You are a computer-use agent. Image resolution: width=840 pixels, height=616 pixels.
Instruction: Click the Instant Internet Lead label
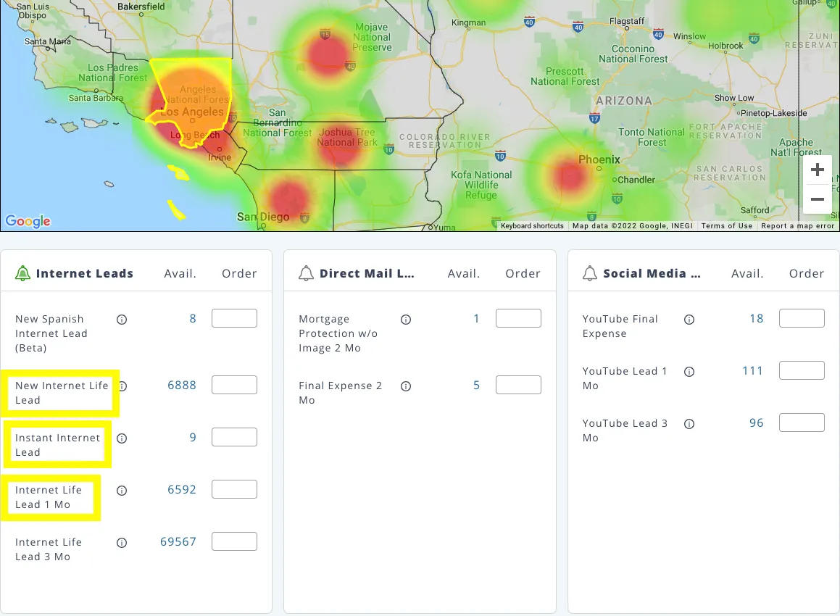click(57, 444)
